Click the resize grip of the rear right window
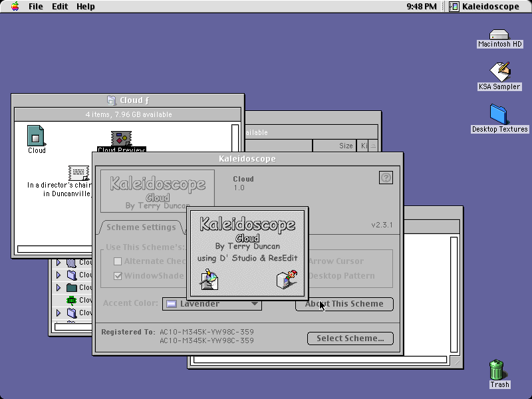Image resolution: width=532 pixels, height=399 pixels. pyautogui.click(x=456, y=362)
